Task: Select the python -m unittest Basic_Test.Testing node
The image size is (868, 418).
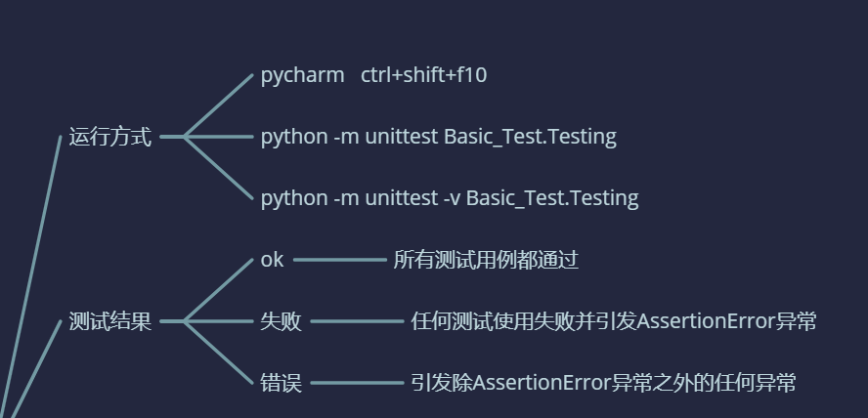Action: coord(438,137)
